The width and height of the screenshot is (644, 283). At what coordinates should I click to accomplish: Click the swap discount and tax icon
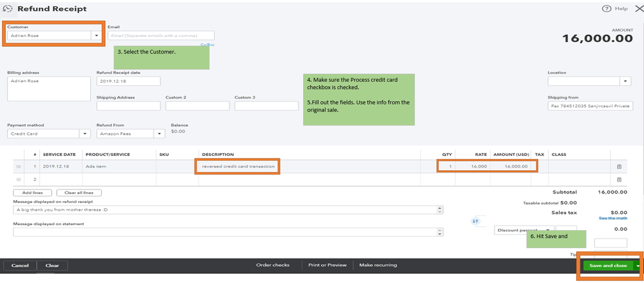pyautogui.click(x=476, y=221)
